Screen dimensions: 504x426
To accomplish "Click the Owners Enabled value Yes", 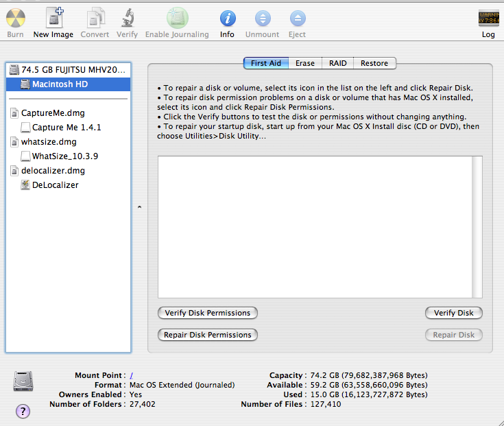I will [x=136, y=394].
